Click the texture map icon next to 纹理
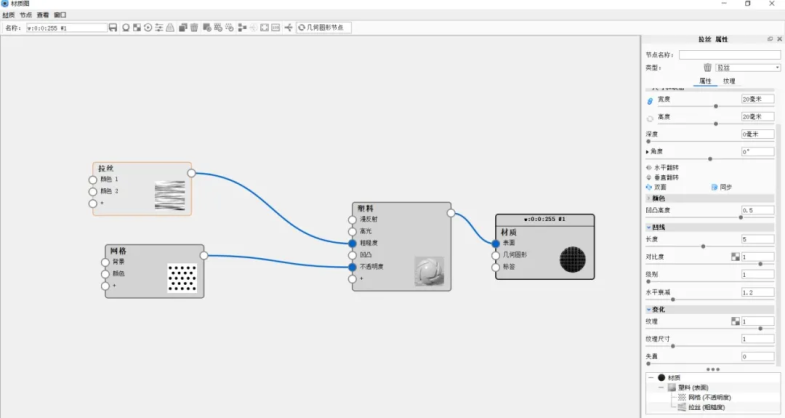The width and height of the screenshot is (785, 418). [734, 321]
